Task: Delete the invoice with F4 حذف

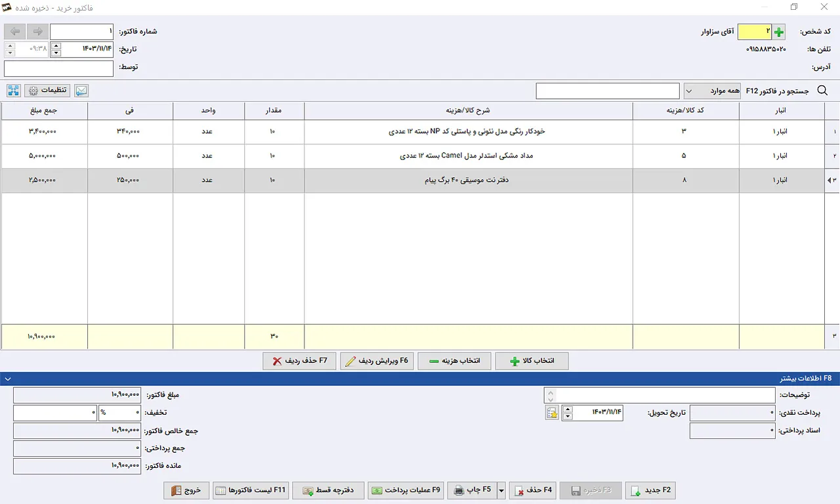Action: coord(533,490)
